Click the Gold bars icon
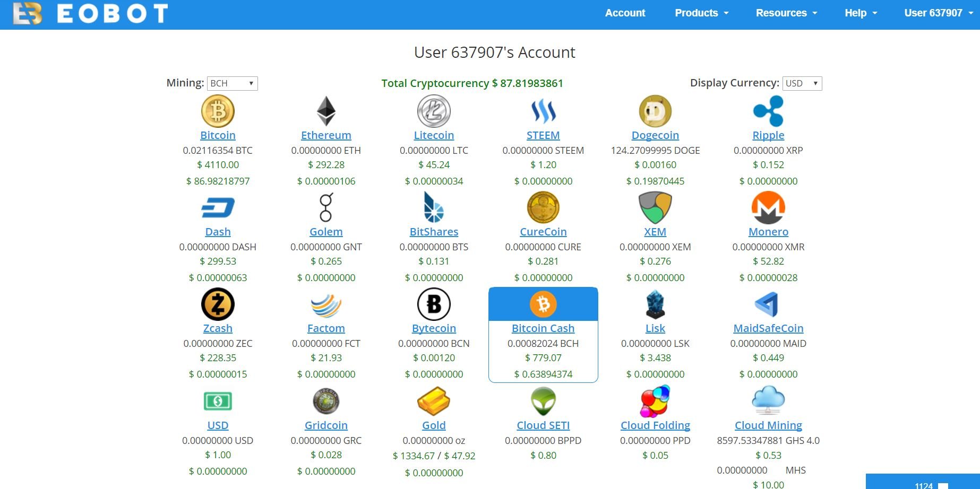Screen dimensions: 980x489 click(x=434, y=401)
